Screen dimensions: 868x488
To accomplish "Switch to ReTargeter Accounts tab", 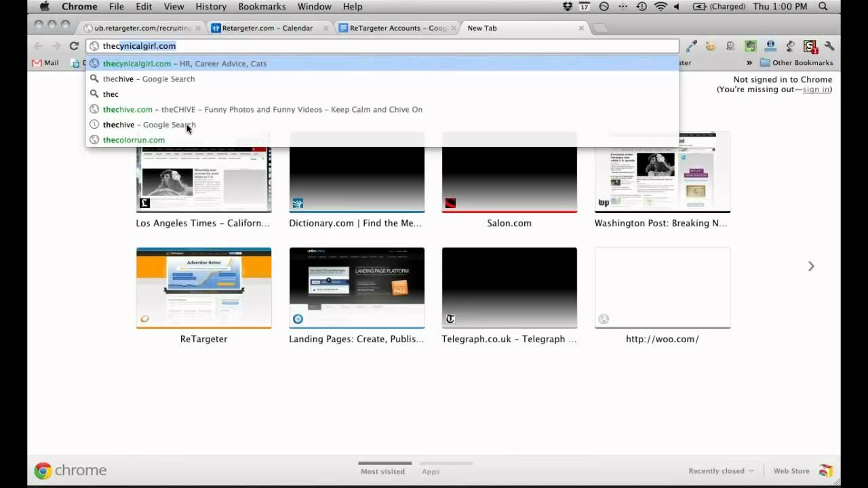I will (x=397, y=28).
